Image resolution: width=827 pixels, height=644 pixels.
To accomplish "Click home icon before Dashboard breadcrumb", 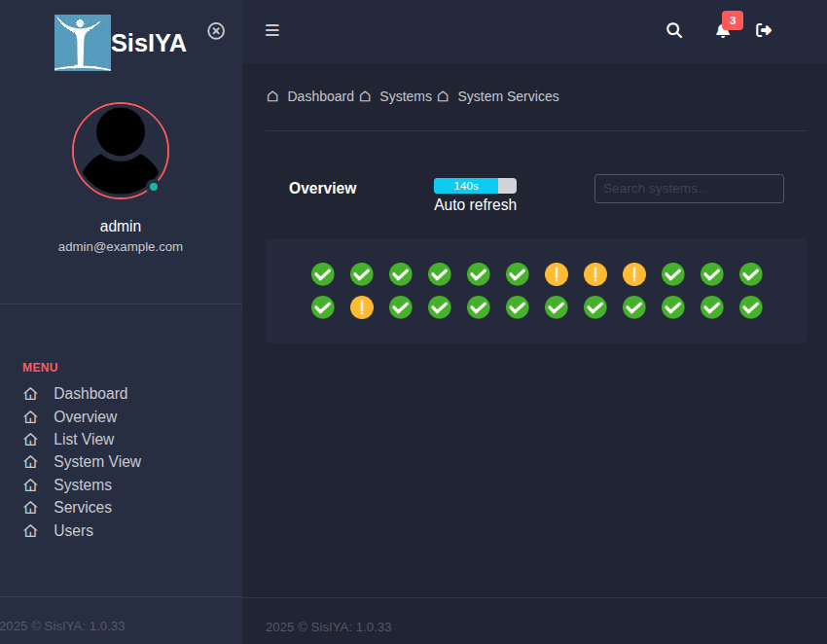I will pos(272,96).
